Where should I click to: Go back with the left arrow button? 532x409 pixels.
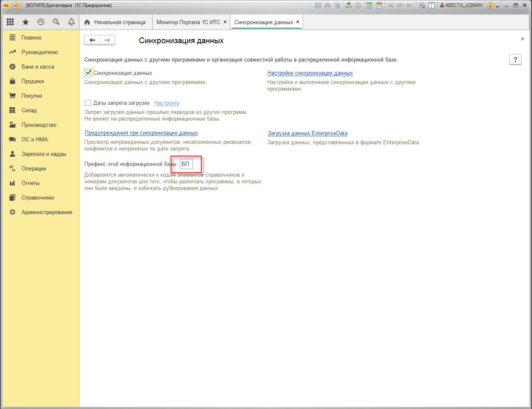(x=92, y=40)
